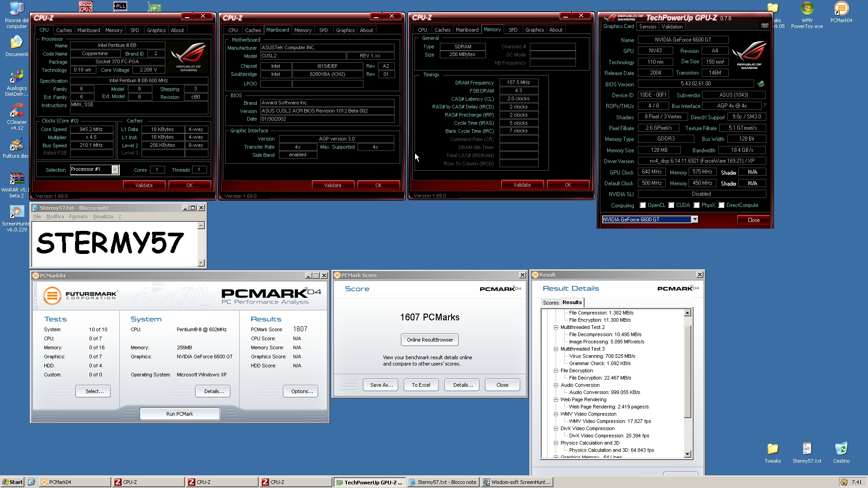Open the PLL desktop icon
The image size is (868, 488).
click(x=120, y=6)
